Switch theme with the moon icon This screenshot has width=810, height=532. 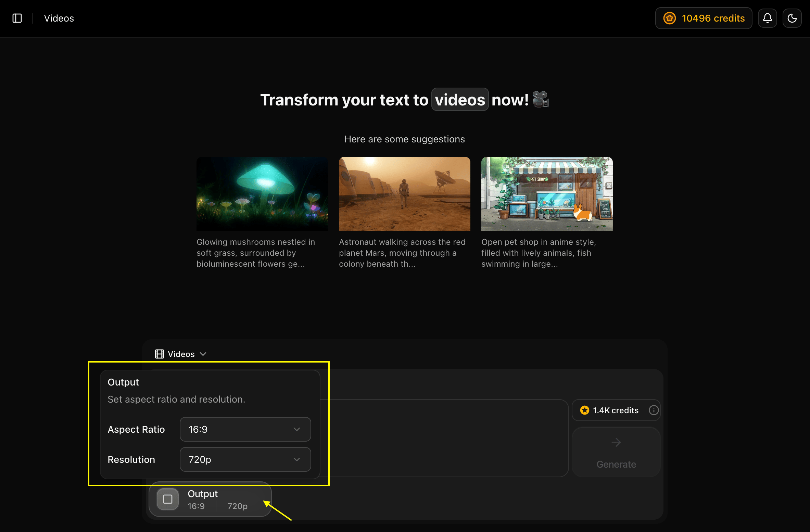click(x=792, y=18)
